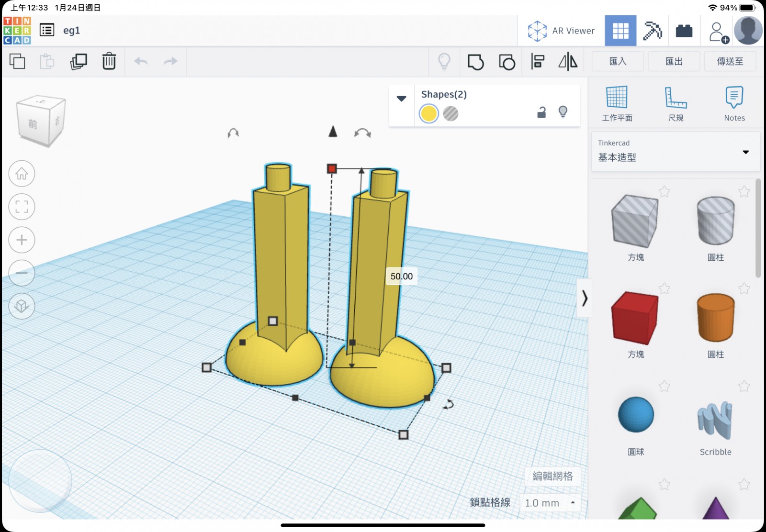Collapse shapes panel with right chevron
766x532 pixels.
584,298
